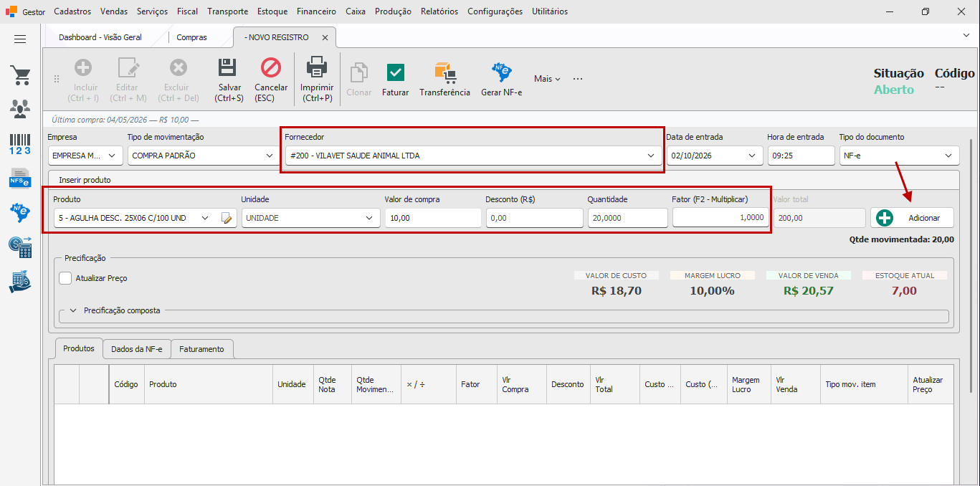Screen dimensions: 980x486
Task: Click the Salvar floppy disk icon
Action: coord(228,67)
